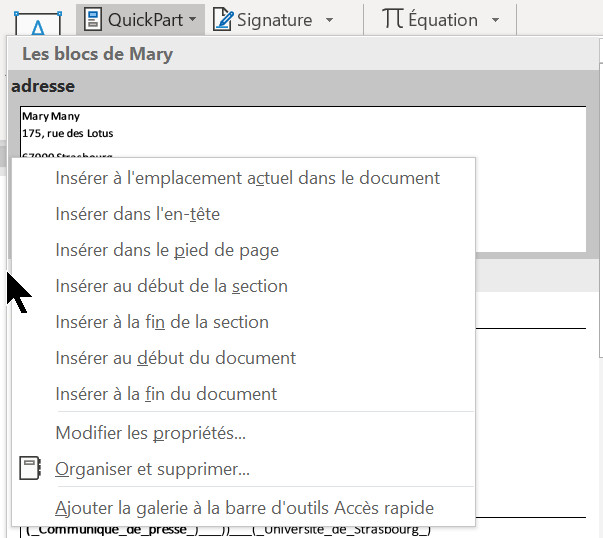The image size is (603, 538).
Task: Pick Insérer dans le pied de page
Action: click(167, 250)
